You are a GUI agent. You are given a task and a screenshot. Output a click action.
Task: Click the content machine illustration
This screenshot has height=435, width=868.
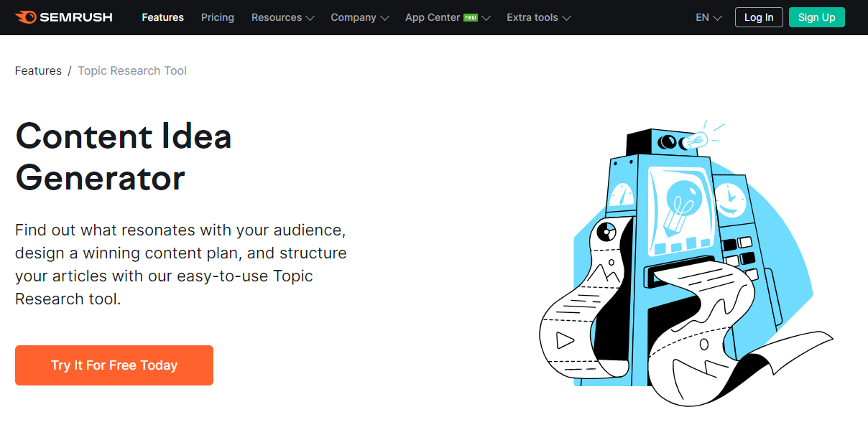click(x=686, y=263)
